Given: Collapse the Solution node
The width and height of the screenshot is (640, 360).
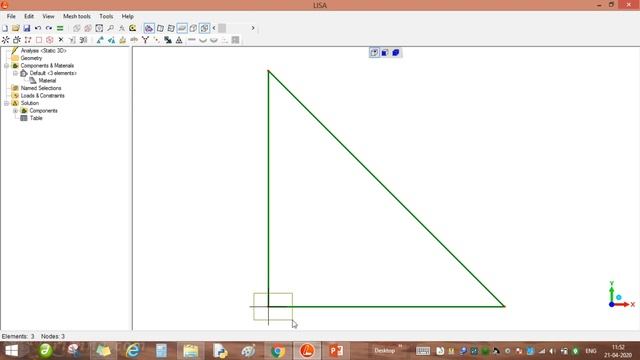Looking at the screenshot, I should coord(7,103).
